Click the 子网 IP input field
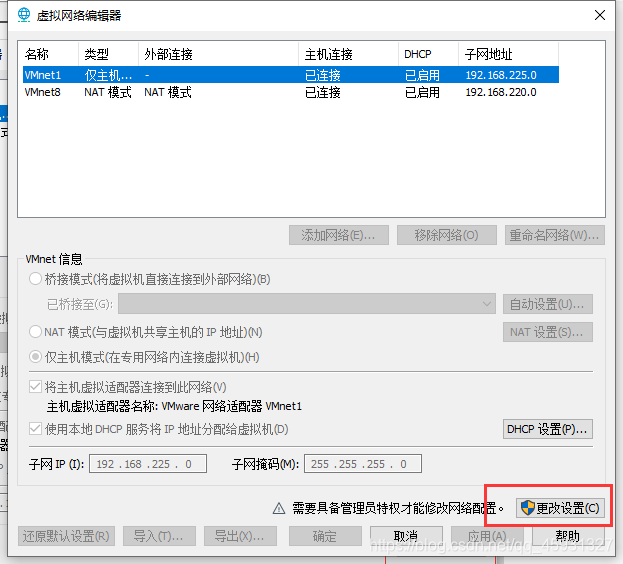The height and width of the screenshot is (564, 623). 148,464
